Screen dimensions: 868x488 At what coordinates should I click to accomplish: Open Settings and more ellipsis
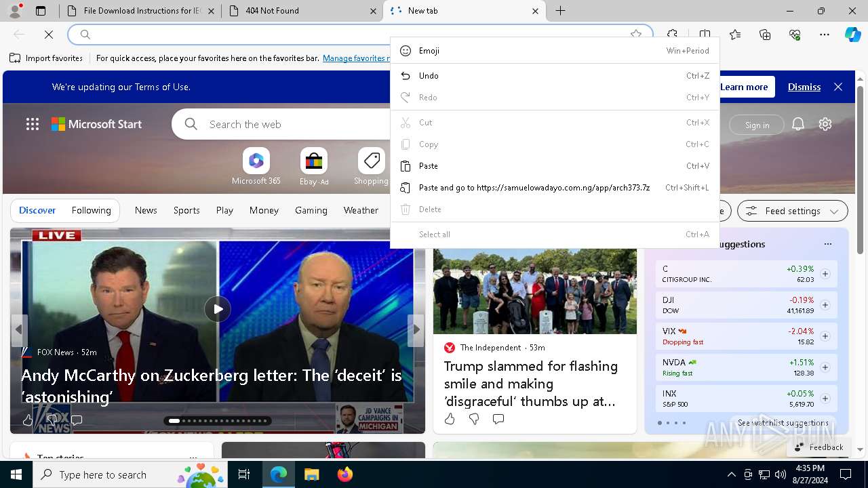click(x=825, y=35)
